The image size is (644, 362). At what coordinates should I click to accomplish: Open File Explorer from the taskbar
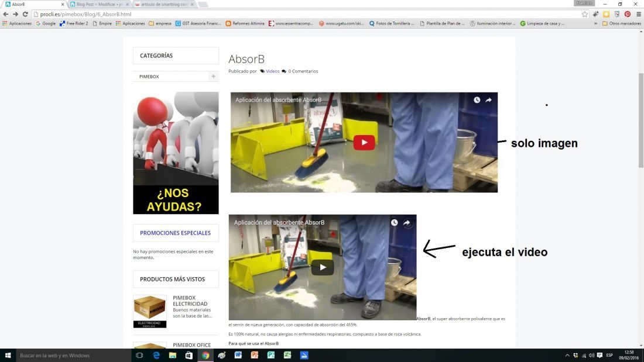pos(173,356)
